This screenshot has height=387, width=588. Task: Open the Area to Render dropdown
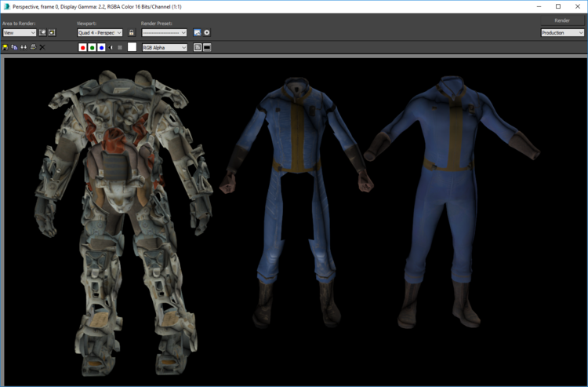tap(19, 33)
